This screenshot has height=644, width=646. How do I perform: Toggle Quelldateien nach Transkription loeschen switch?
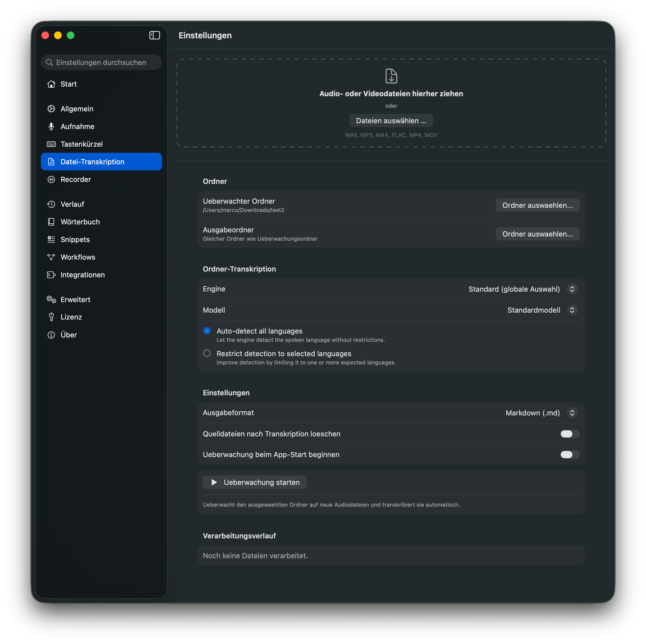click(570, 434)
